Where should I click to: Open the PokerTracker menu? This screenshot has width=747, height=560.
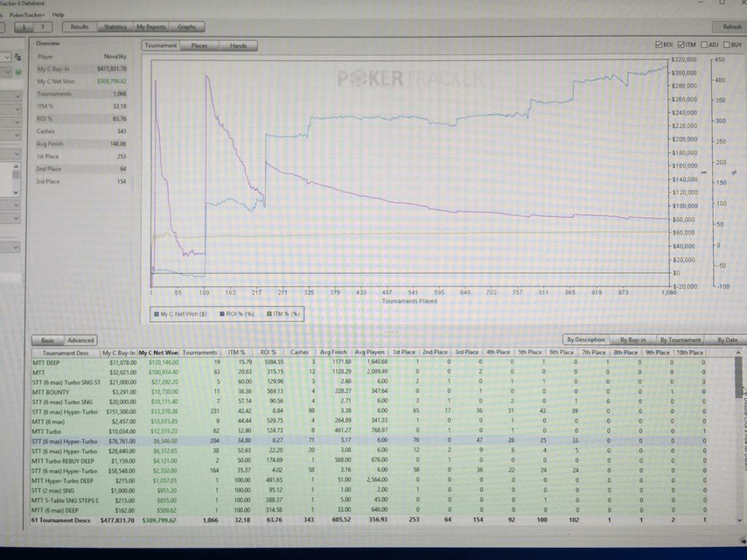point(27,15)
